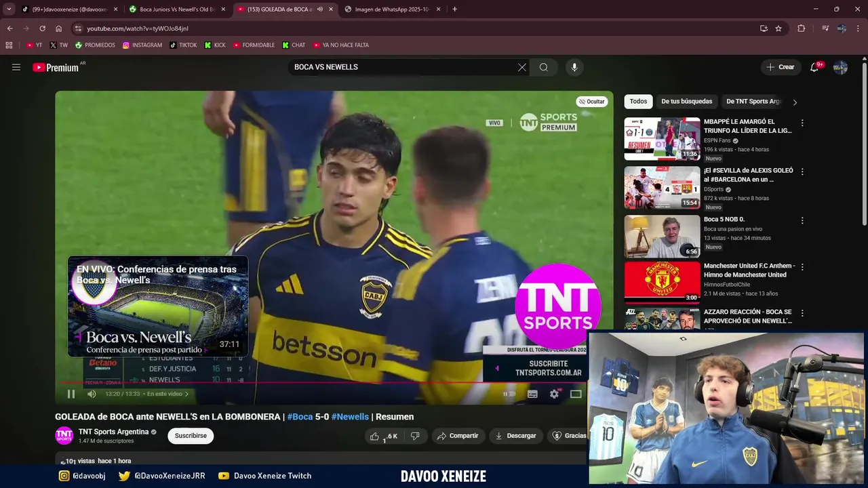Screen dimensions: 868x488
Task: Go to YouTube Premium home logo
Action: (x=56, y=67)
